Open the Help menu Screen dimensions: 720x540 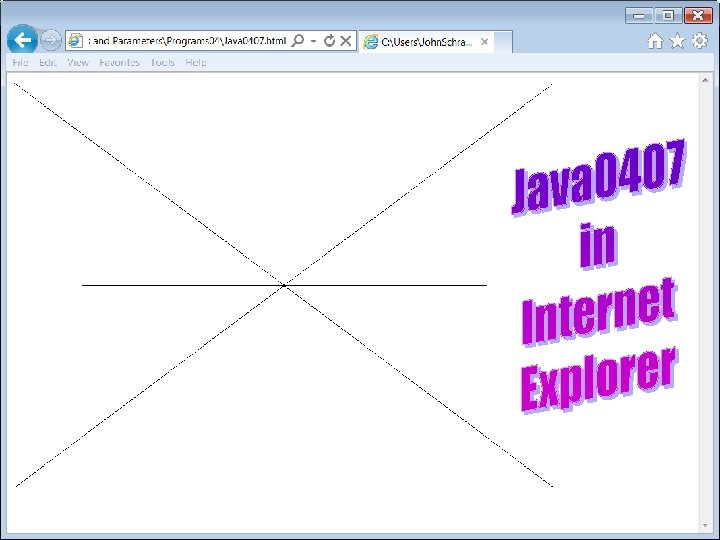[196, 62]
